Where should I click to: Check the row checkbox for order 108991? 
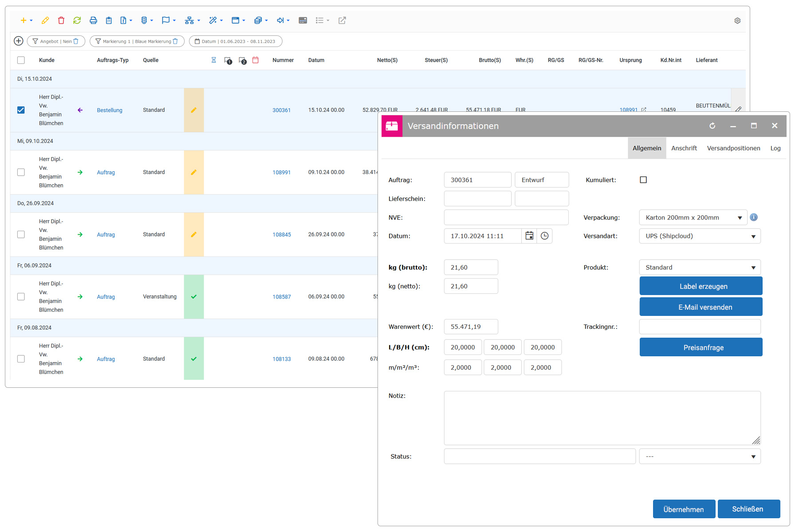click(x=21, y=172)
